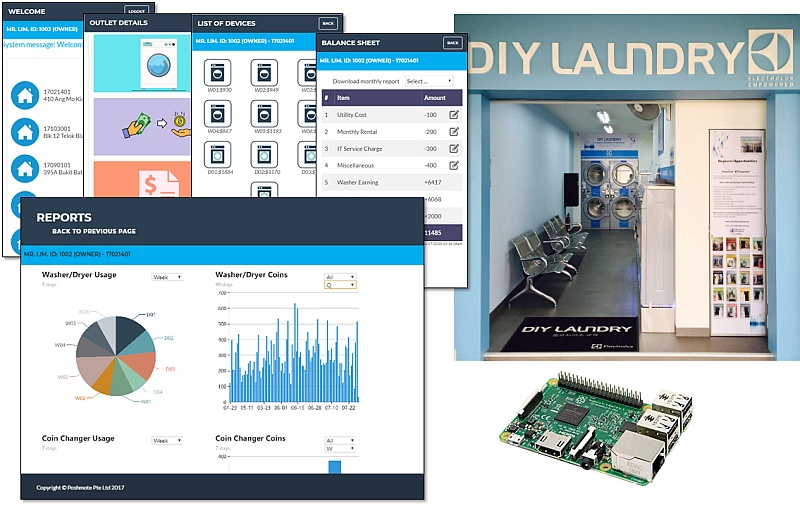Viewport: 800px width, 506px height.
Task: Change Coin Changer Usage Week dropdown
Action: pos(166,440)
